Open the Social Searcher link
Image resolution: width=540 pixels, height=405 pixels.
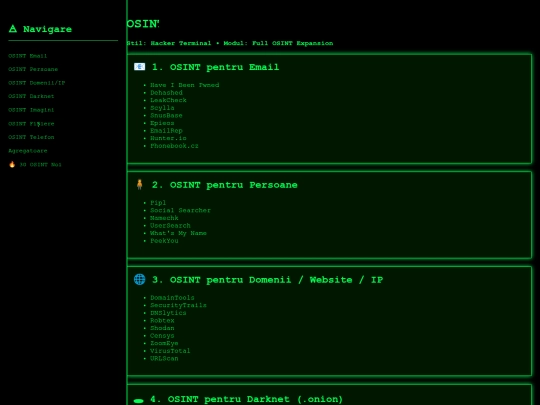180,210
